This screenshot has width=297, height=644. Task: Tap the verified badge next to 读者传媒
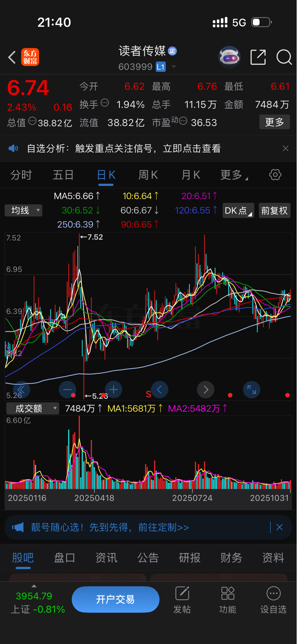pos(173,51)
